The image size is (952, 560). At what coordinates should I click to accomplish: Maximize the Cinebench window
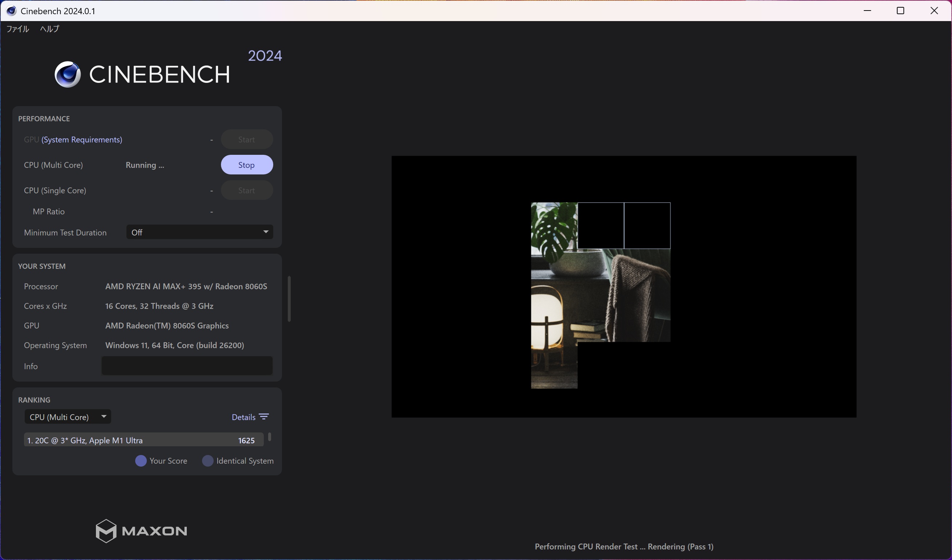901,11
